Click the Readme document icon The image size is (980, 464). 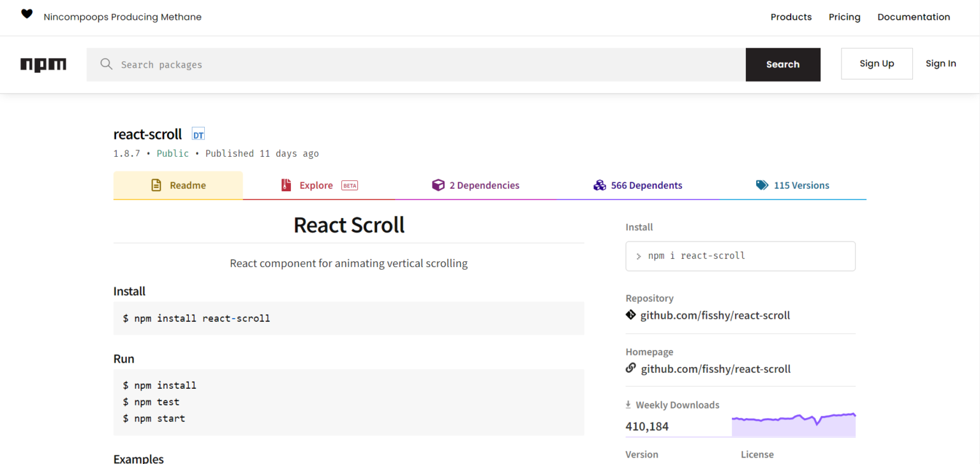tap(156, 185)
